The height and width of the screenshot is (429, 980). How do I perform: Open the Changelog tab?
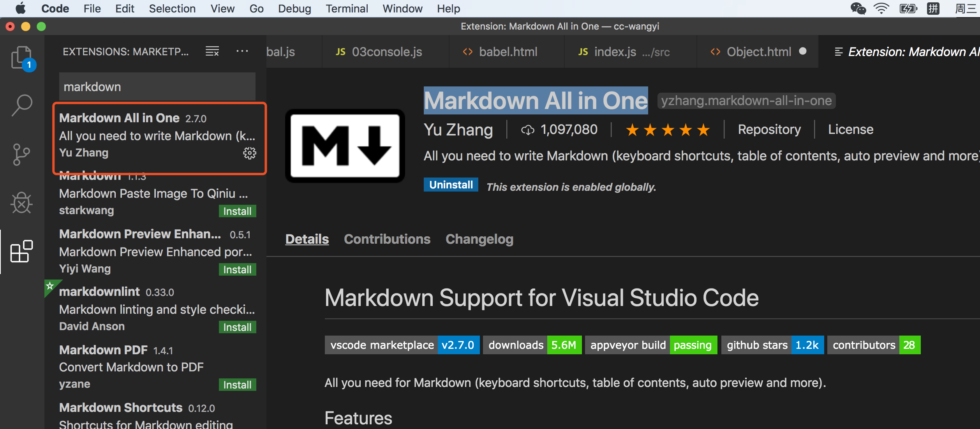pos(479,239)
